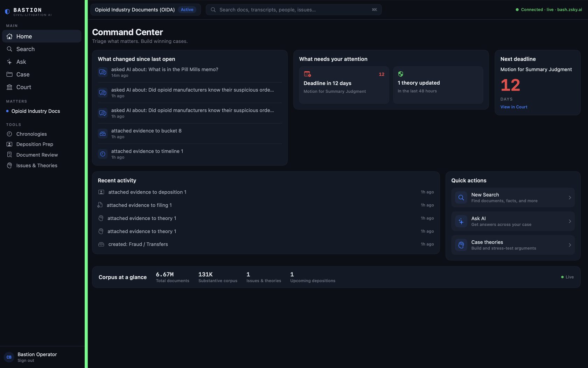This screenshot has width=588, height=368.
Task: Go to Home in main navigation
Action: [42, 36]
